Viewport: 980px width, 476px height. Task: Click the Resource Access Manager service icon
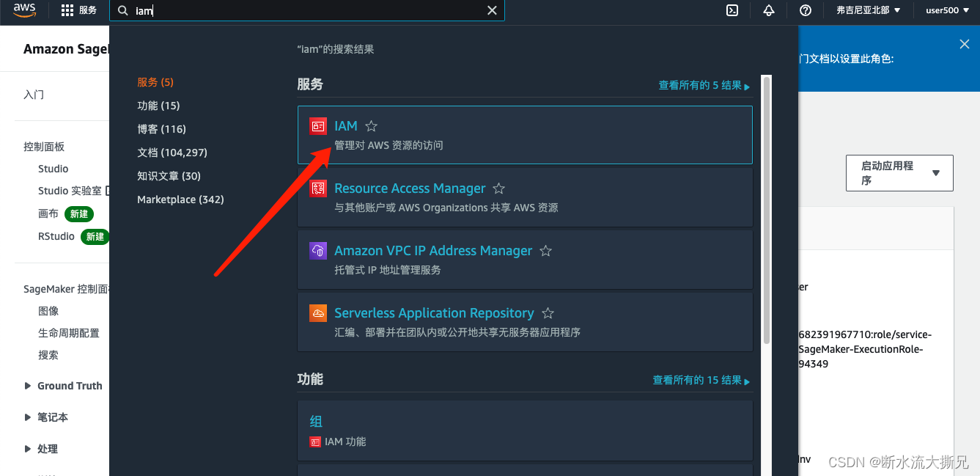[x=318, y=188]
